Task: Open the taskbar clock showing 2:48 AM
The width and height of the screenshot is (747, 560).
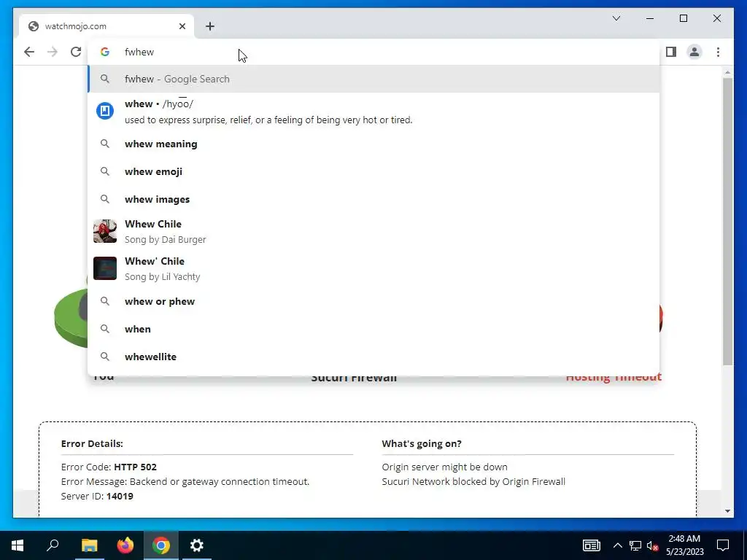Action: 684,545
